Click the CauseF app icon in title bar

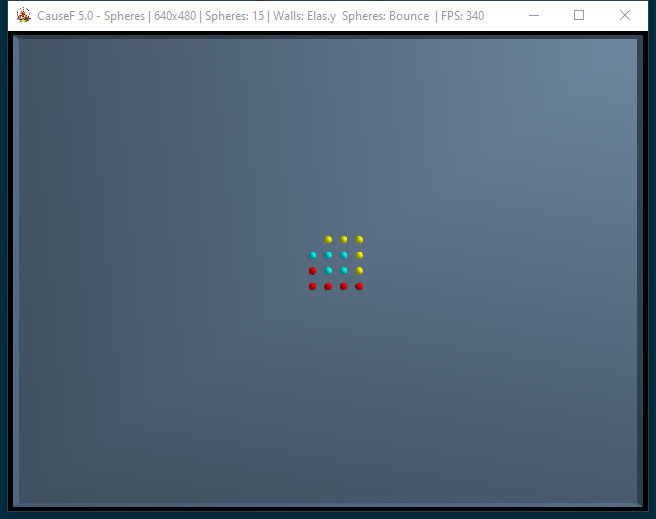(x=22, y=16)
